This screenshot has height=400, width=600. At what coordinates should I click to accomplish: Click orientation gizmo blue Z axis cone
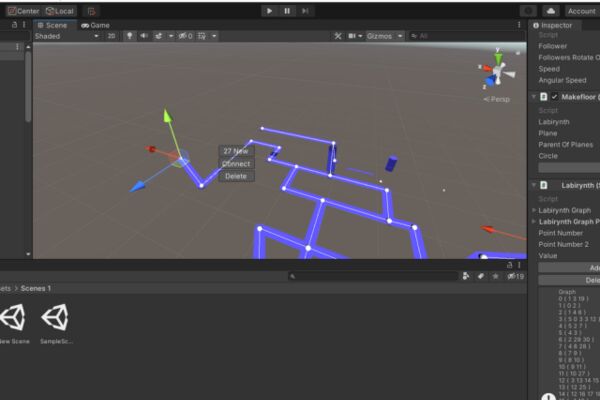coord(490,81)
